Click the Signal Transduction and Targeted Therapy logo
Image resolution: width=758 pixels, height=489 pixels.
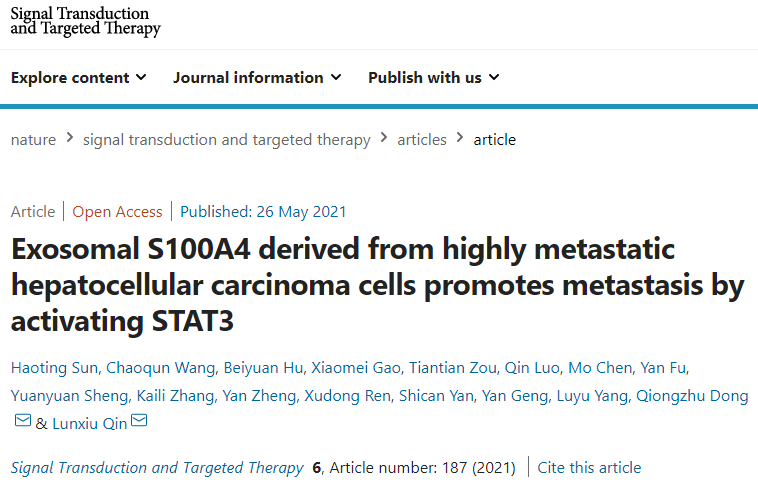[x=86, y=21]
